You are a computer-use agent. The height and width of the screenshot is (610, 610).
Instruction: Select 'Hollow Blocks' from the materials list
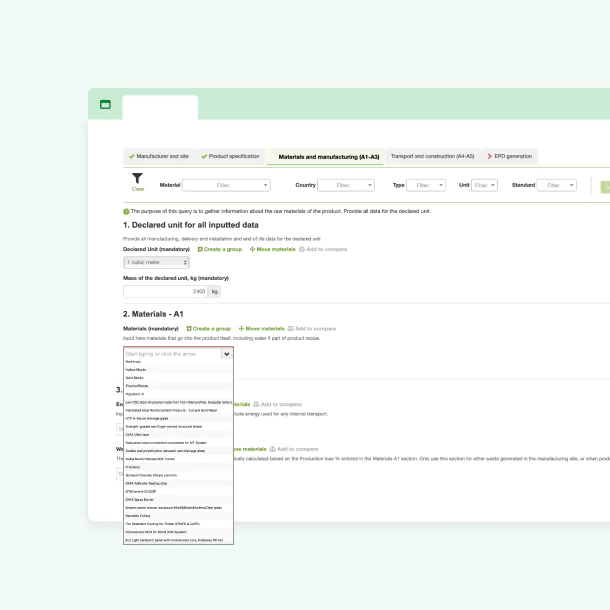136,370
